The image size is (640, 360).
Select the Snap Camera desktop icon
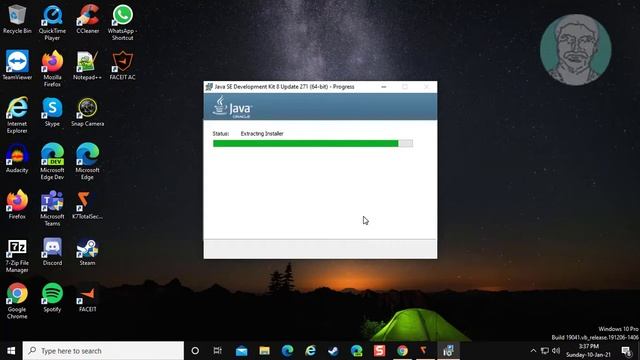coord(87,112)
